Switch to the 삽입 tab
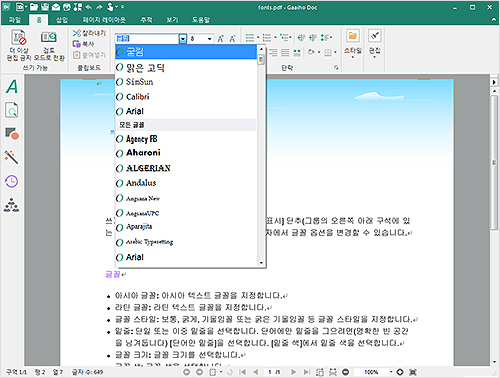 click(62, 20)
